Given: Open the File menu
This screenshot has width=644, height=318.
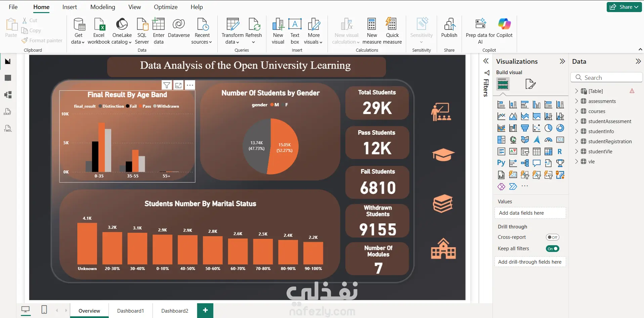Looking at the screenshot, I should [13, 7].
